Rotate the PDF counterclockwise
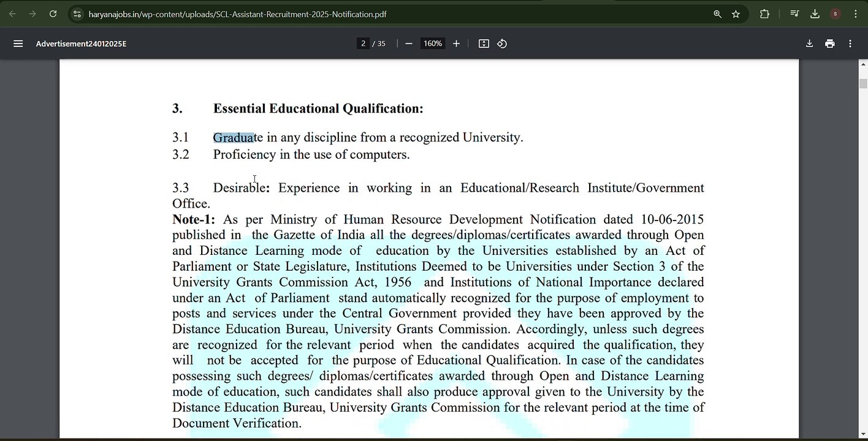The height and width of the screenshot is (441, 868). 502,43
